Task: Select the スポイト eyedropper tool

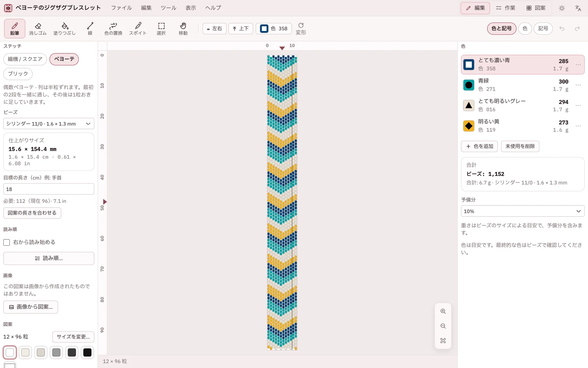Action: [x=138, y=28]
